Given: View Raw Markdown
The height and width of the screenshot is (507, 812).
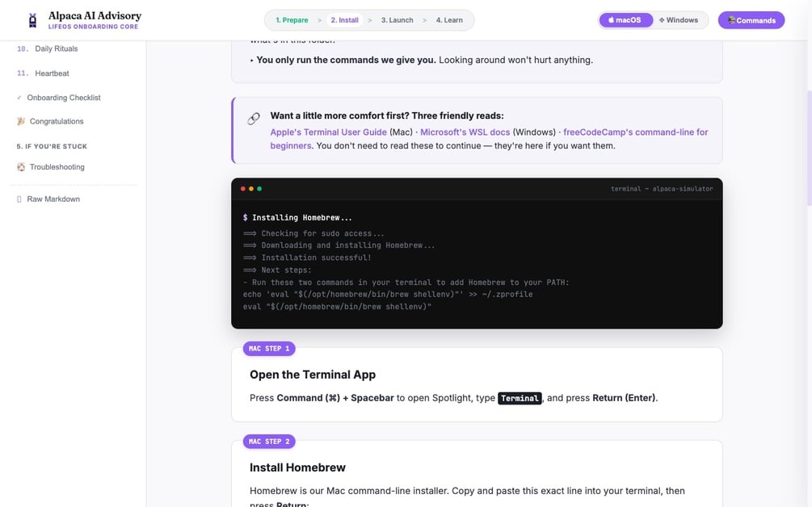Looking at the screenshot, I should [x=53, y=199].
